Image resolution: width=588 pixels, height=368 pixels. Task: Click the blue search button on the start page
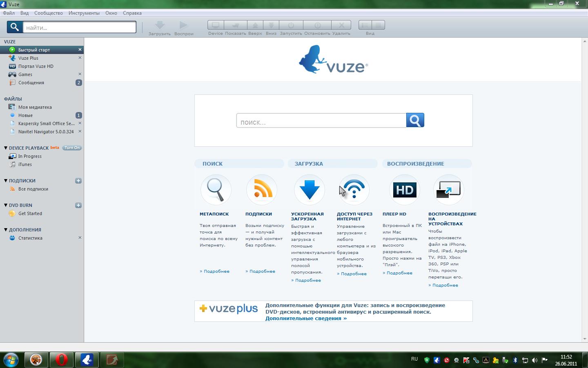pos(415,120)
